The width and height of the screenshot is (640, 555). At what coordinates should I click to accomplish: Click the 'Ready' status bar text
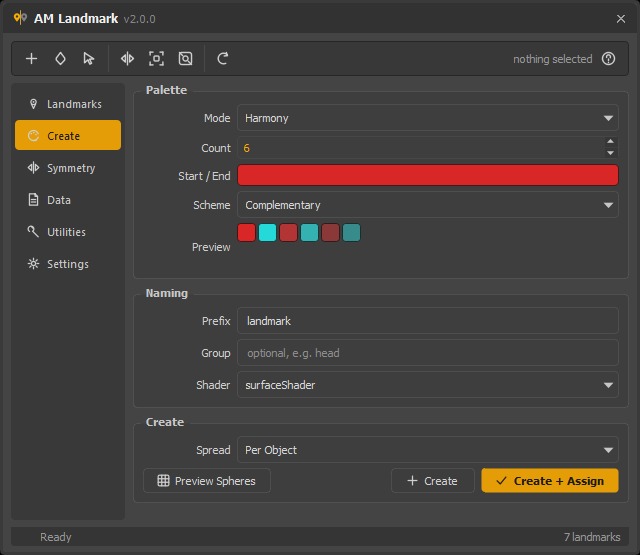(56, 537)
